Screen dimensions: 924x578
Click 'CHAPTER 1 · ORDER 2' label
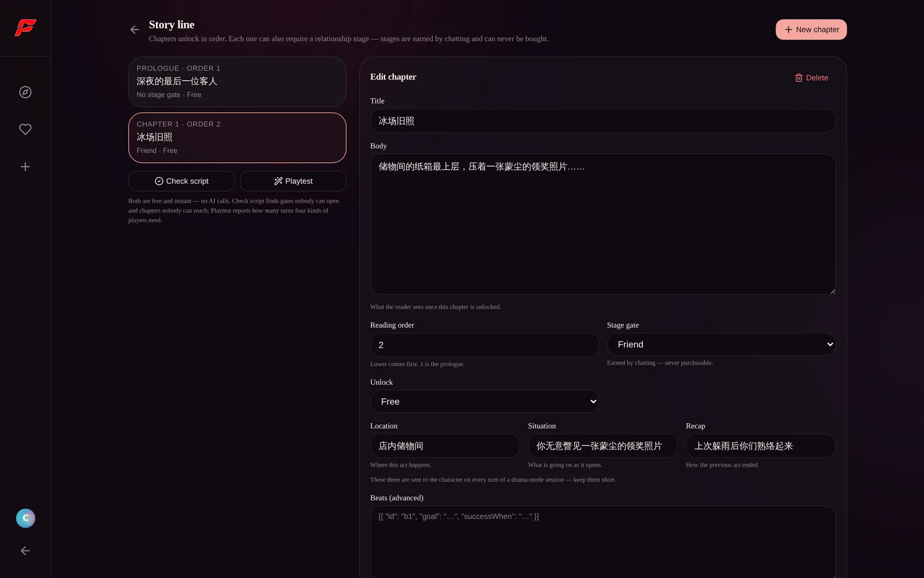point(178,124)
